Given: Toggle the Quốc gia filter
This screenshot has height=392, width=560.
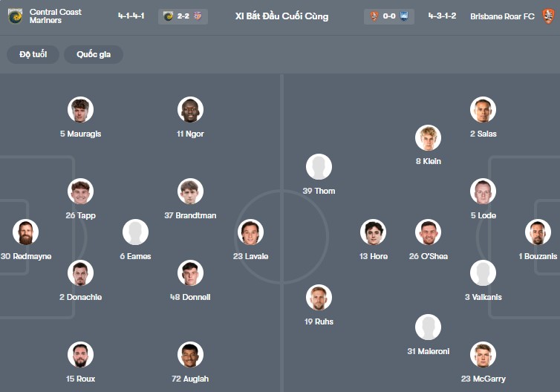Looking at the screenshot, I should [94, 54].
